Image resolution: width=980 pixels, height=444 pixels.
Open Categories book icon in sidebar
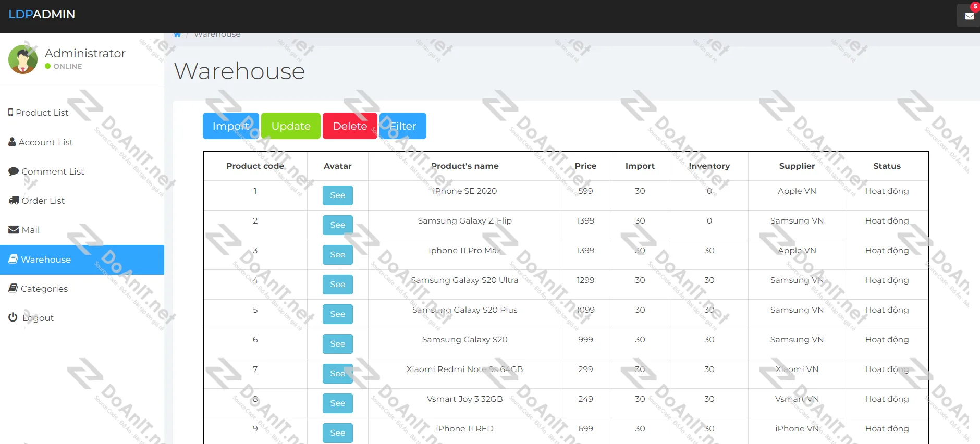13,289
